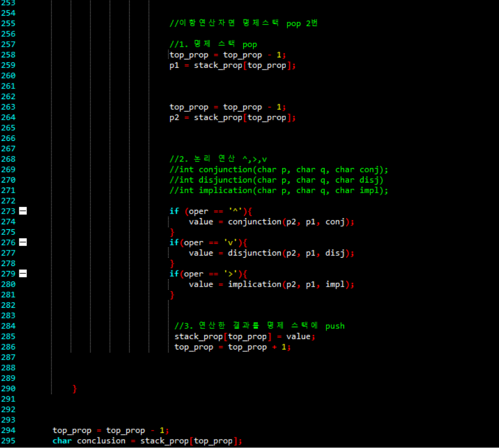
Task: Click 'p2 = stack_prop[top_prop];' on line 264
Action: click(x=233, y=117)
